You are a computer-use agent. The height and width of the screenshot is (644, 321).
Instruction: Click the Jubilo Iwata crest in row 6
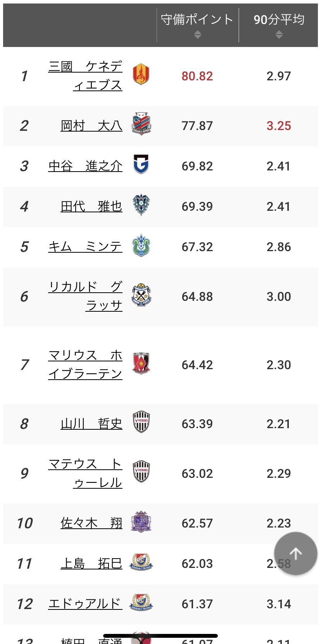(141, 295)
